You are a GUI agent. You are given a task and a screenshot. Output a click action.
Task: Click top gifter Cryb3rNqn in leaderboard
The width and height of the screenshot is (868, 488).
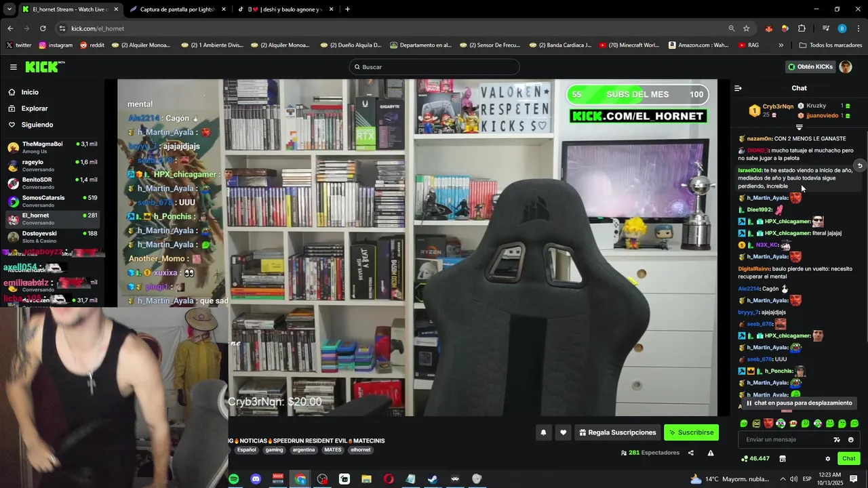click(x=777, y=106)
